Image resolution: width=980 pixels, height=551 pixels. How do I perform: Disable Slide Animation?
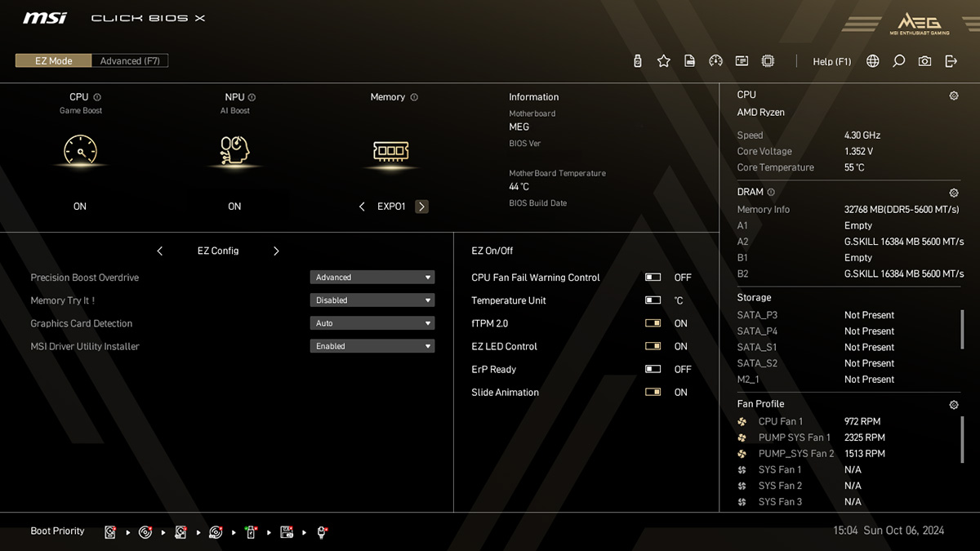click(x=653, y=392)
